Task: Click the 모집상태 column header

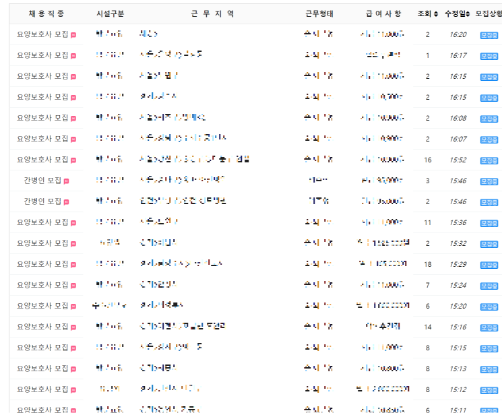Action: 489,14
